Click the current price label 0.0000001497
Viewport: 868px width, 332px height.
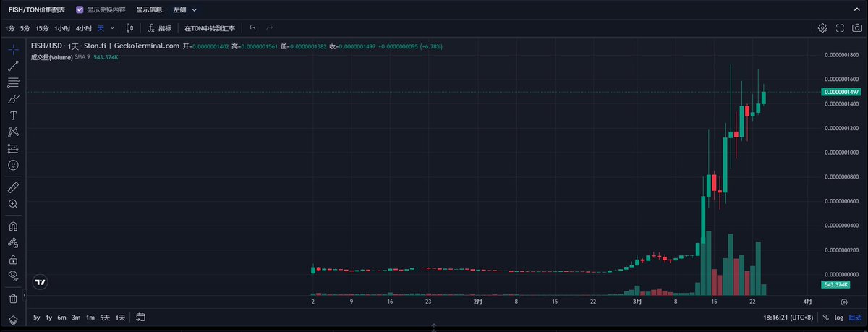842,92
